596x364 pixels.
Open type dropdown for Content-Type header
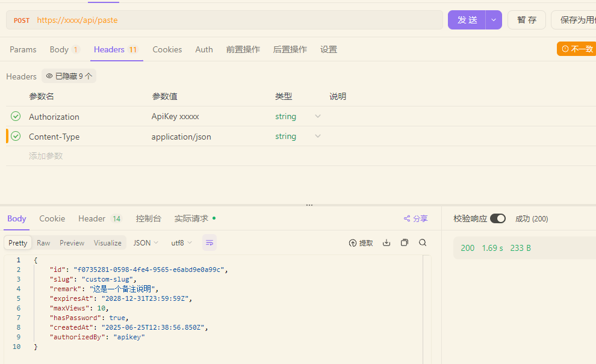pos(318,136)
